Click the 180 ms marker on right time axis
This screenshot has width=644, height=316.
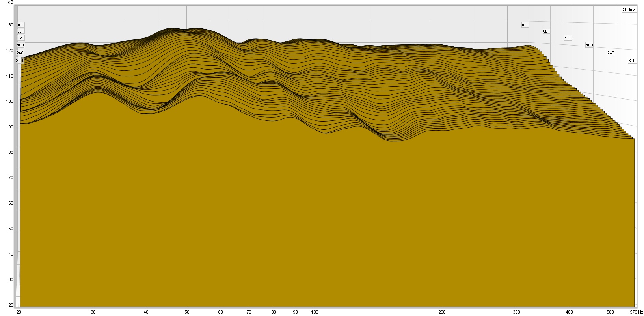click(x=589, y=45)
